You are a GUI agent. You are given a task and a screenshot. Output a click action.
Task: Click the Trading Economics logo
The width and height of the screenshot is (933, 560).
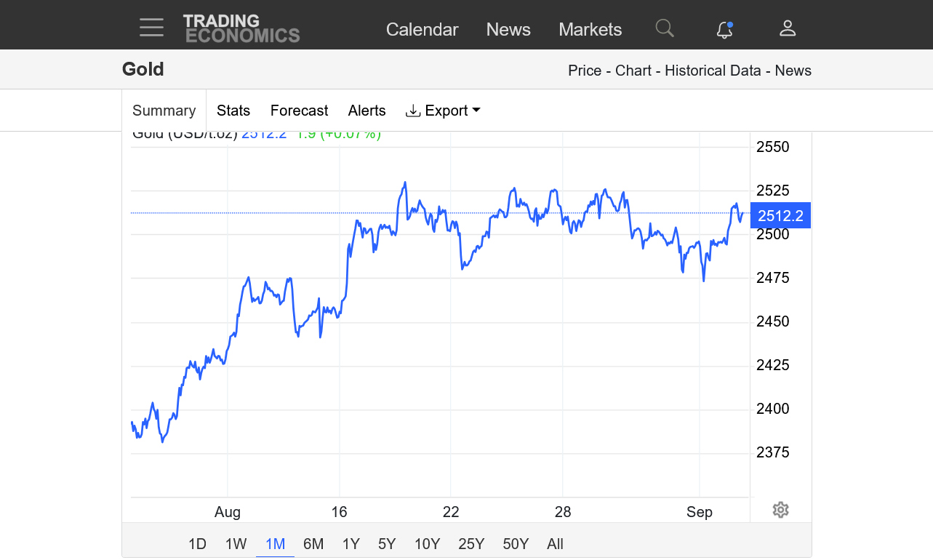[x=241, y=28]
